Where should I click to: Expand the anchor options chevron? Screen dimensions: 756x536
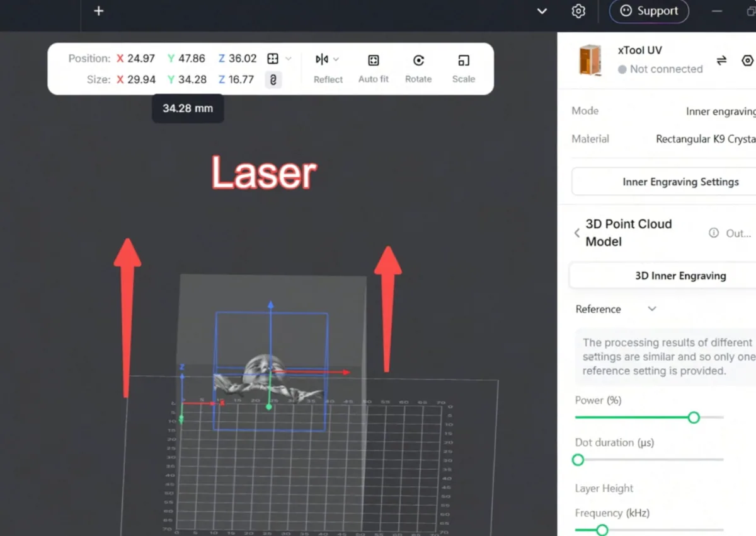click(x=289, y=59)
